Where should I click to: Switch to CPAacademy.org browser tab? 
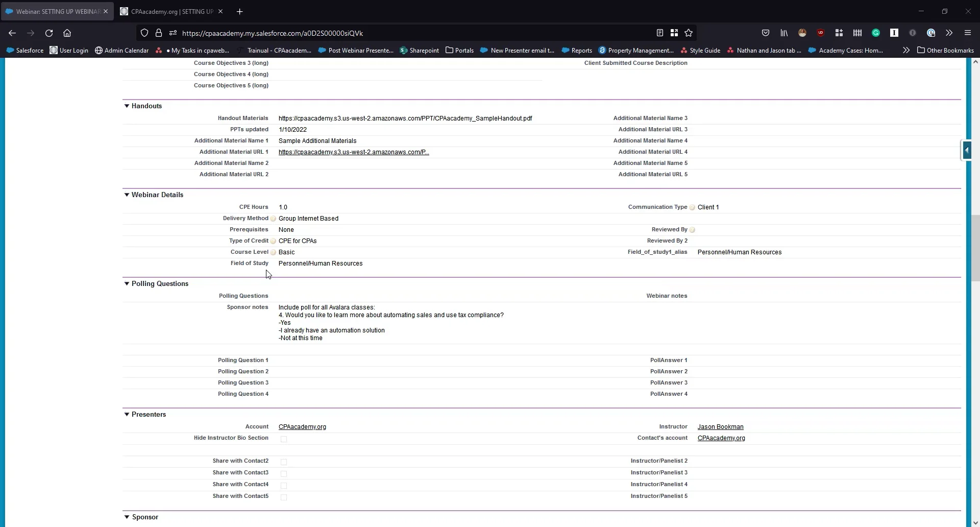click(172, 11)
